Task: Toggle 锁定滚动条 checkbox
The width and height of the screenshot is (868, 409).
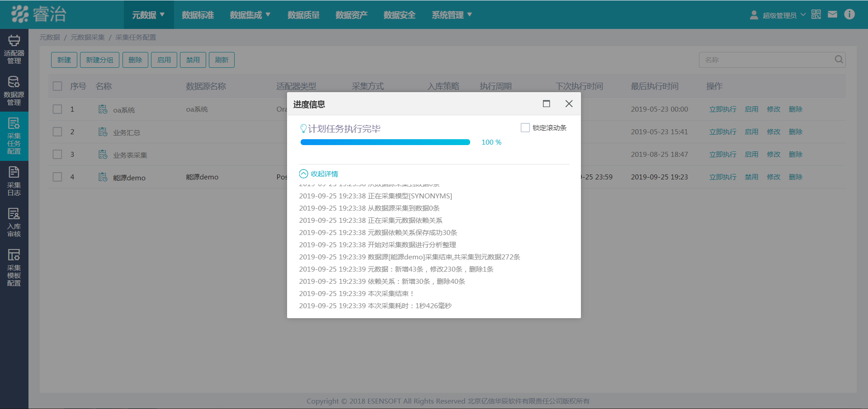Action: (525, 128)
